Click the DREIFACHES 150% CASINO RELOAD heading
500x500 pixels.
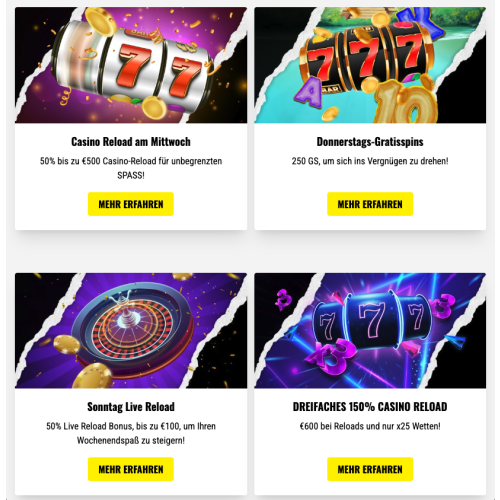pos(370,407)
